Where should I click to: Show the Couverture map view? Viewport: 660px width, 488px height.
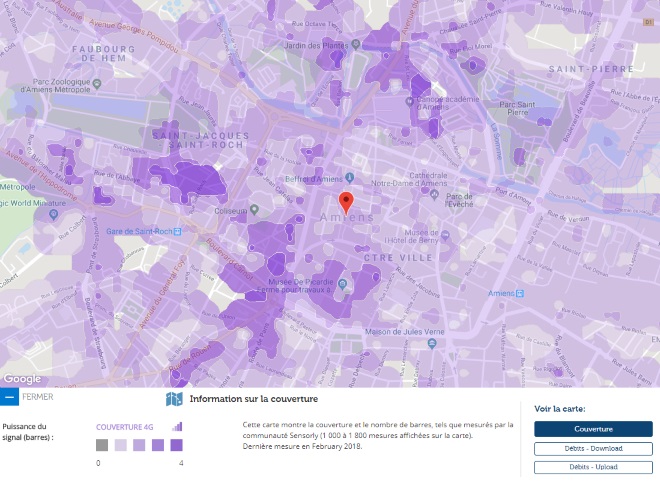click(x=593, y=429)
